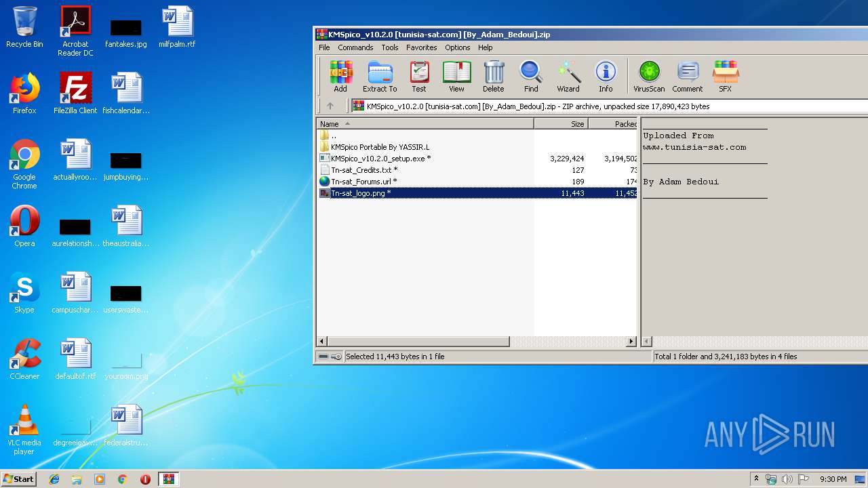Open the Commands menu
Screen dimensions: 868x488
click(355, 47)
